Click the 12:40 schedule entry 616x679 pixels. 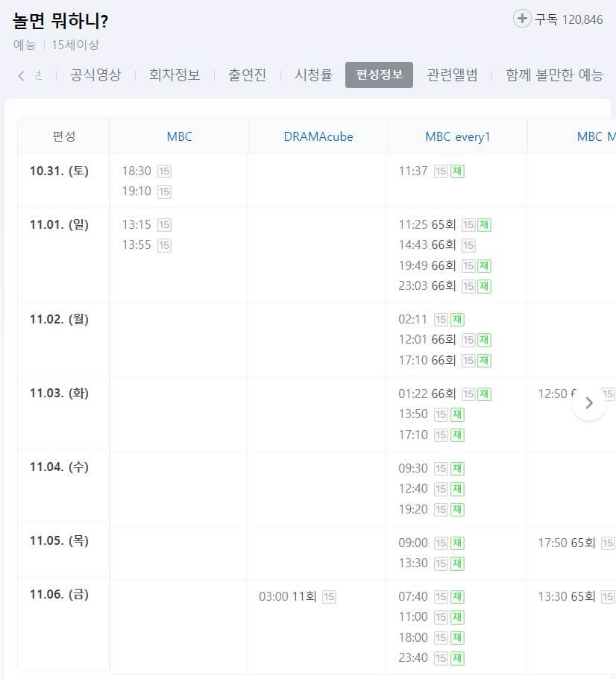432,488
